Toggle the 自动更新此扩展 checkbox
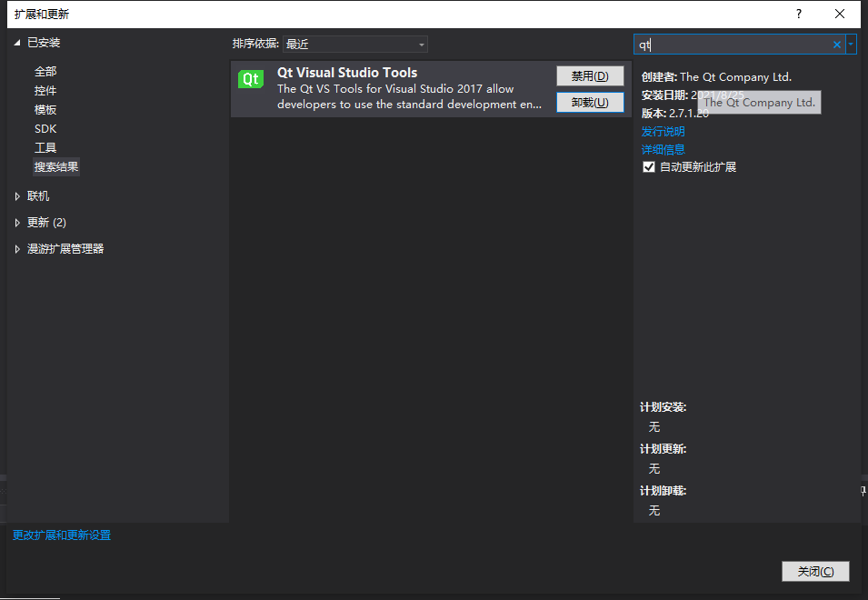 [x=649, y=167]
